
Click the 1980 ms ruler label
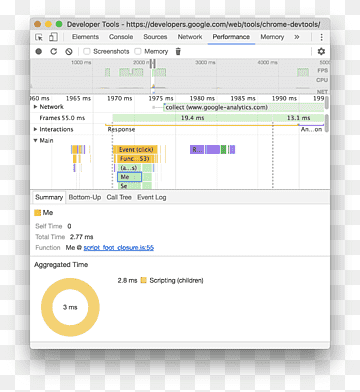[202, 99]
